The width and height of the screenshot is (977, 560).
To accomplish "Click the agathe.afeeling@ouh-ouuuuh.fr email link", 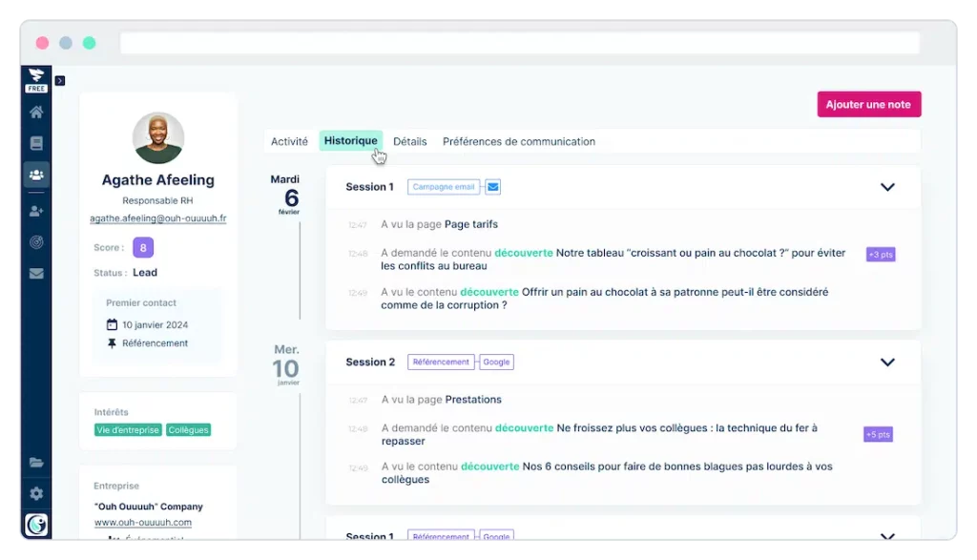I will click(158, 218).
